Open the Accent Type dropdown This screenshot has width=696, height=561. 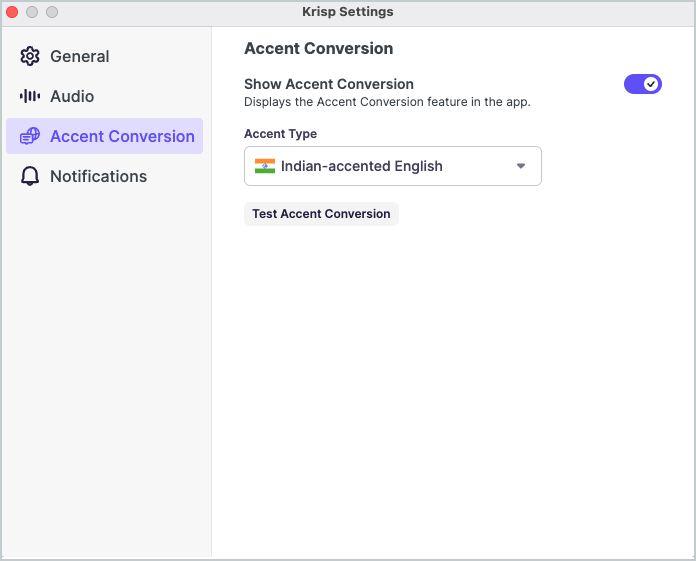(392, 166)
